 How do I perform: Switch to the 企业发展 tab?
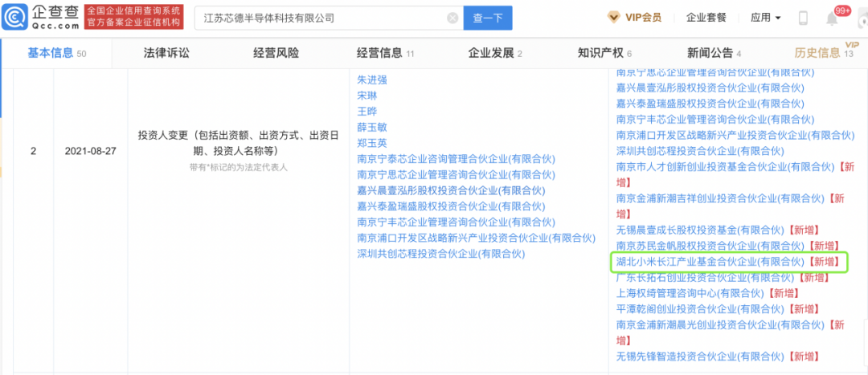[495, 53]
